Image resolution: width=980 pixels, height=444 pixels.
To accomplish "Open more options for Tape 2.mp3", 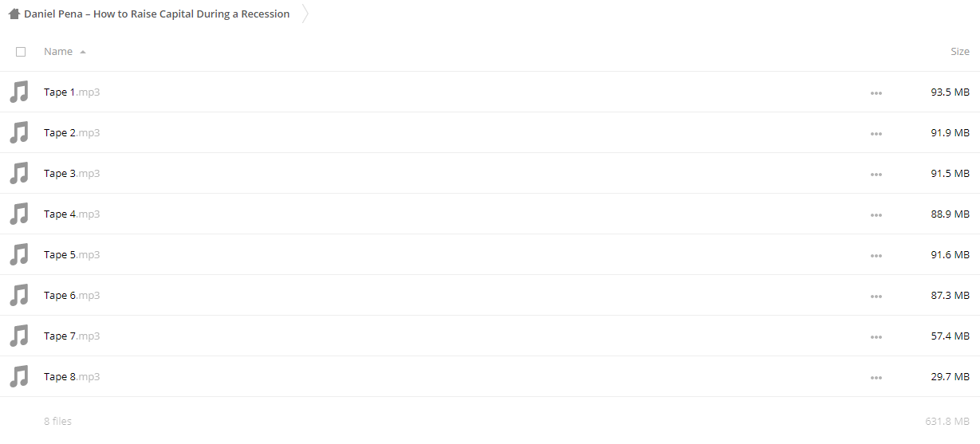I will click(876, 133).
